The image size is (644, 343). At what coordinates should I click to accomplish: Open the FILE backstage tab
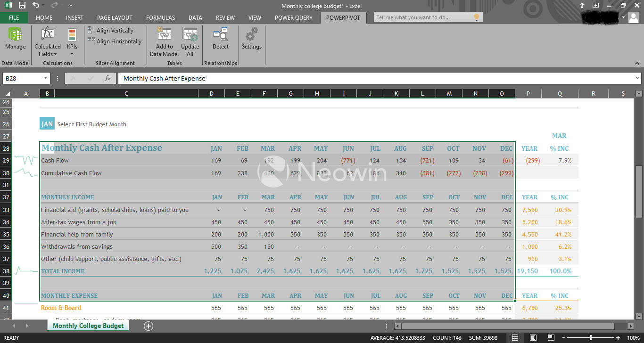click(14, 17)
